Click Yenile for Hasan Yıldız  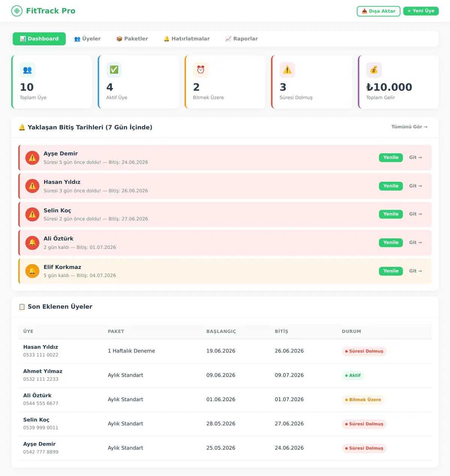click(x=391, y=186)
